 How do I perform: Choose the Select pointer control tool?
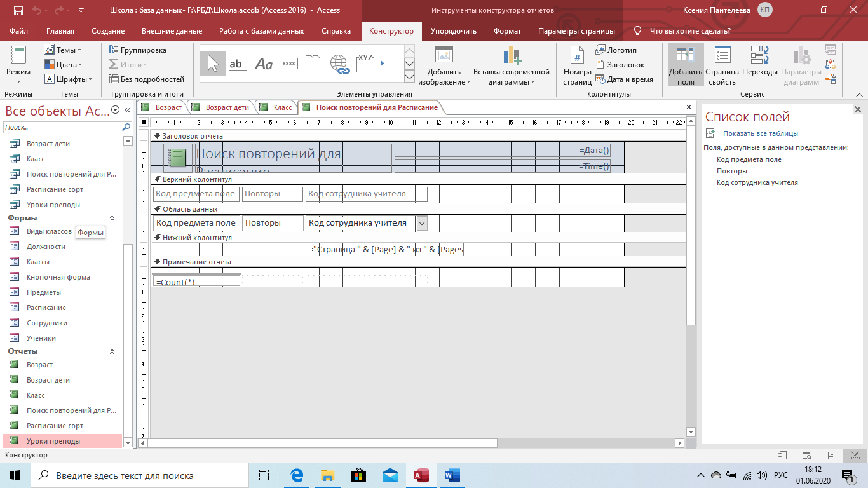(213, 64)
